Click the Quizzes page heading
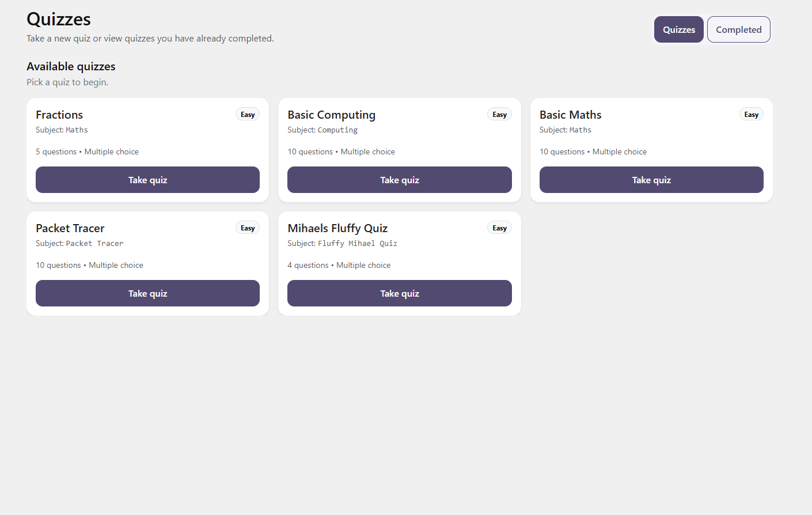The image size is (812, 515). [x=59, y=19]
